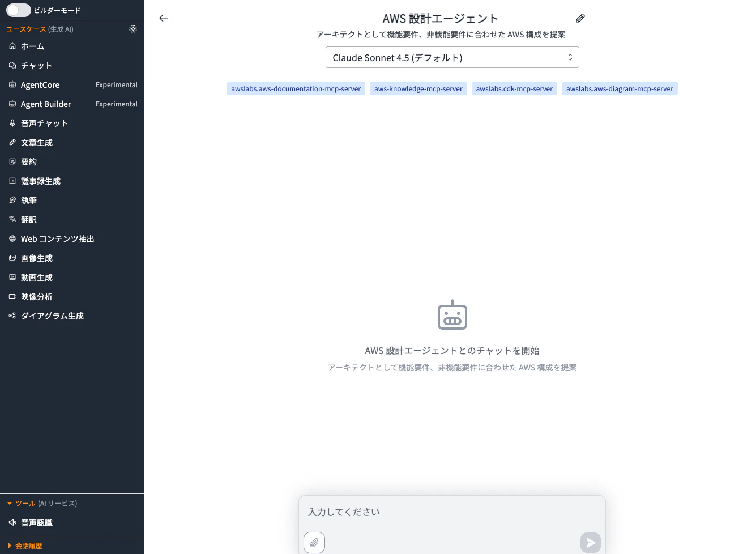Click the ユースケース (生成 AI) header text
The width and height of the screenshot is (756, 554).
[x=40, y=29]
